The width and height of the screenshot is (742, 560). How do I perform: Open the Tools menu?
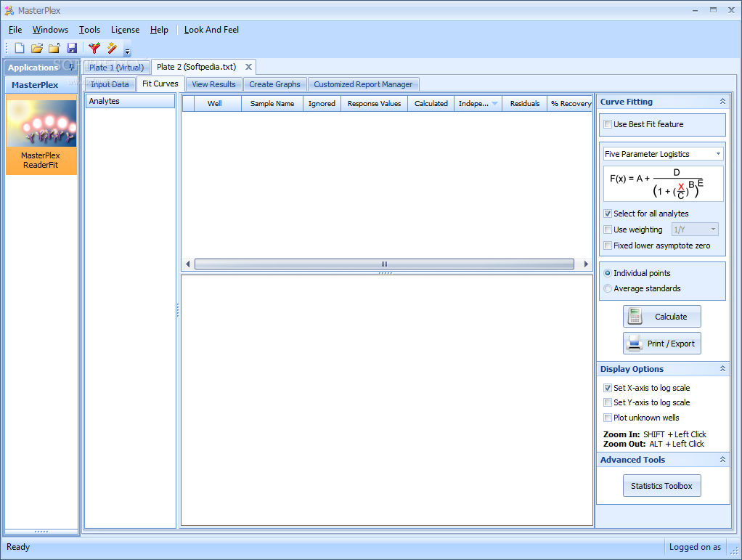[x=89, y=29]
